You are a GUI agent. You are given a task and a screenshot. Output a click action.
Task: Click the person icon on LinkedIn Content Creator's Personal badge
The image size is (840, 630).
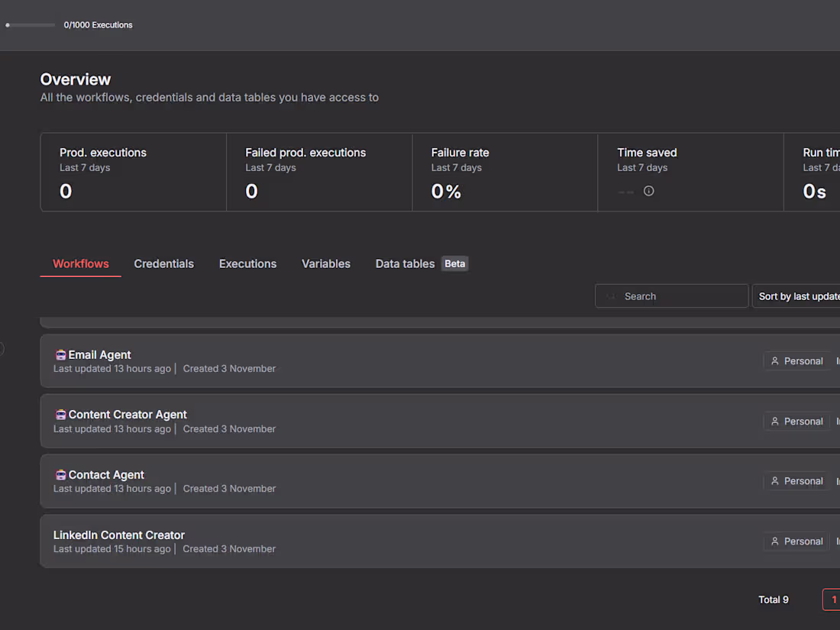[x=774, y=541]
